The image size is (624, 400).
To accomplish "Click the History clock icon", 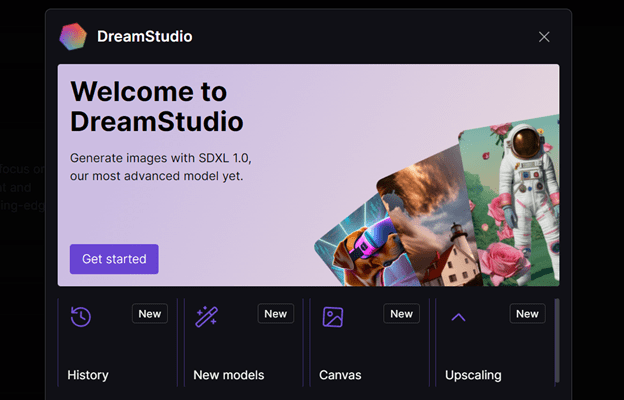I will click(81, 317).
